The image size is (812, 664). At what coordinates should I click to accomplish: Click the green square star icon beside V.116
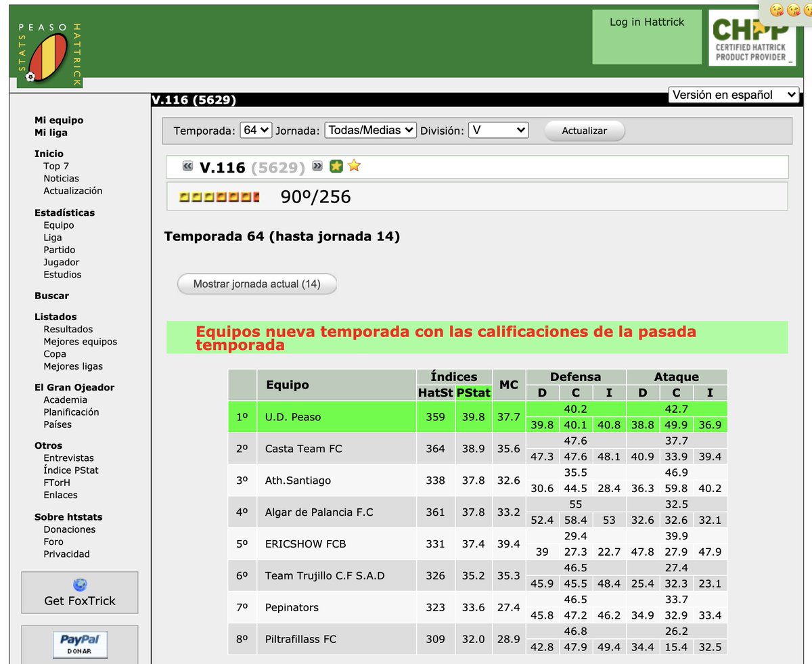pyautogui.click(x=336, y=166)
